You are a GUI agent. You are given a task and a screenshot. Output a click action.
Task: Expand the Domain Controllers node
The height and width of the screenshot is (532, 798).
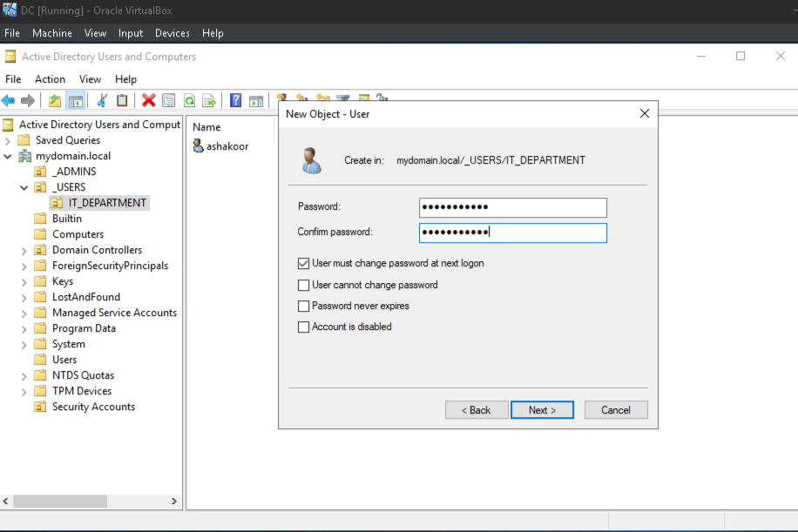click(x=24, y=250)
